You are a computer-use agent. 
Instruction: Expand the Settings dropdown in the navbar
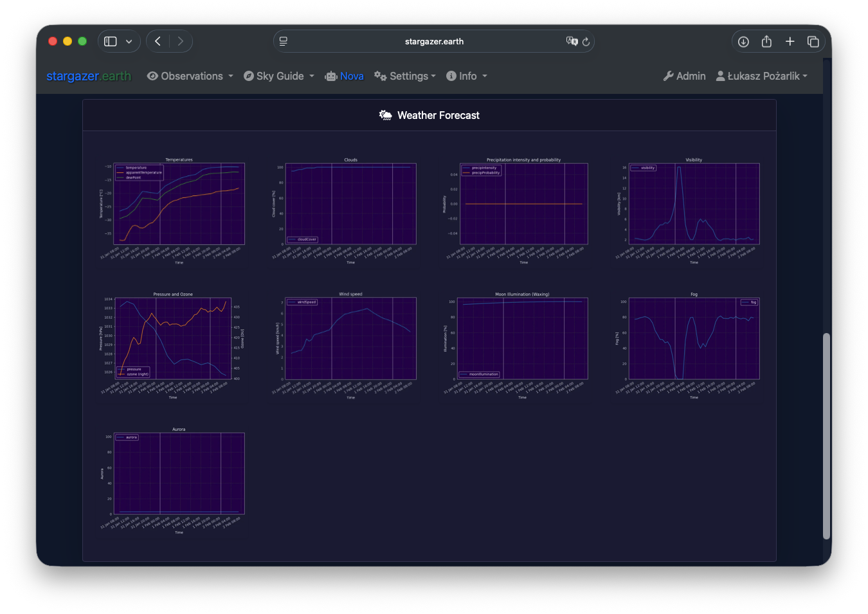[405, 76]
